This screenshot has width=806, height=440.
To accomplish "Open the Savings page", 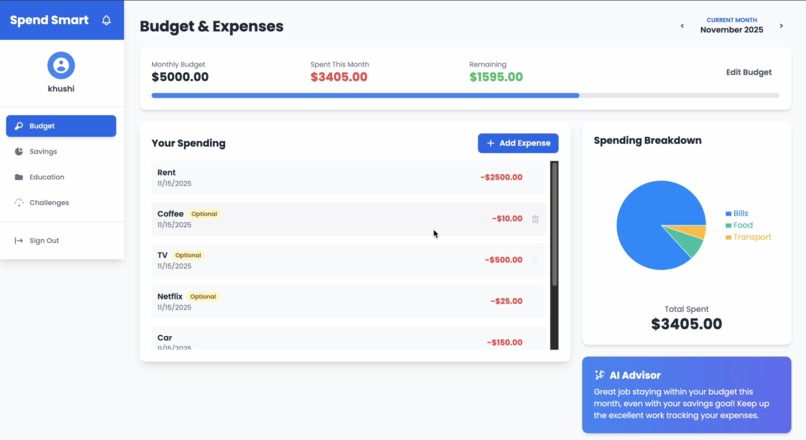I will click(x=61, y=152).
